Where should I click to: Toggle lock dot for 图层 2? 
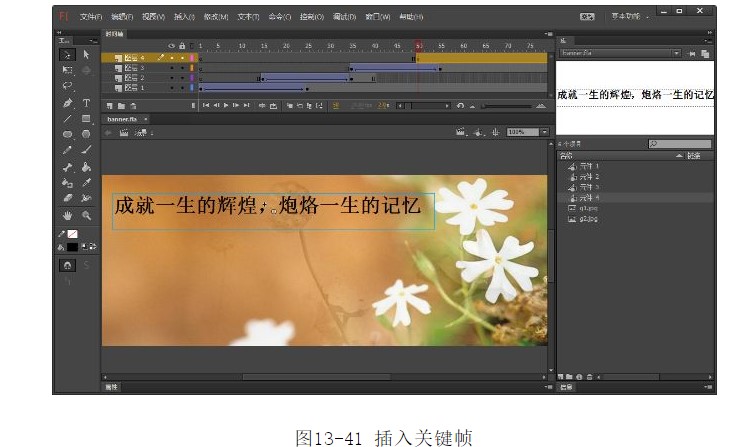click(181, 78)
